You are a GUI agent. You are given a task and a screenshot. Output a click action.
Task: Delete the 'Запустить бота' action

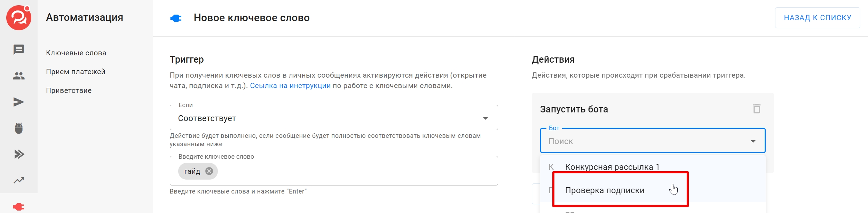[757, 109]
